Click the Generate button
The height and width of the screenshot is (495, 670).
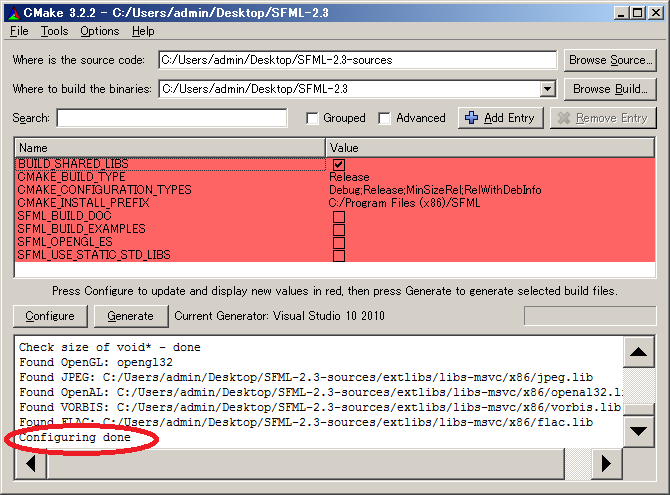pos(131,316)
